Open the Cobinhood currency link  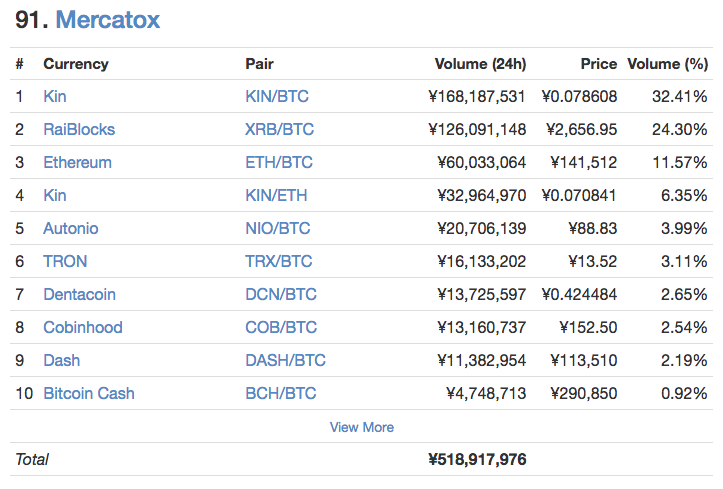point(83,328)
